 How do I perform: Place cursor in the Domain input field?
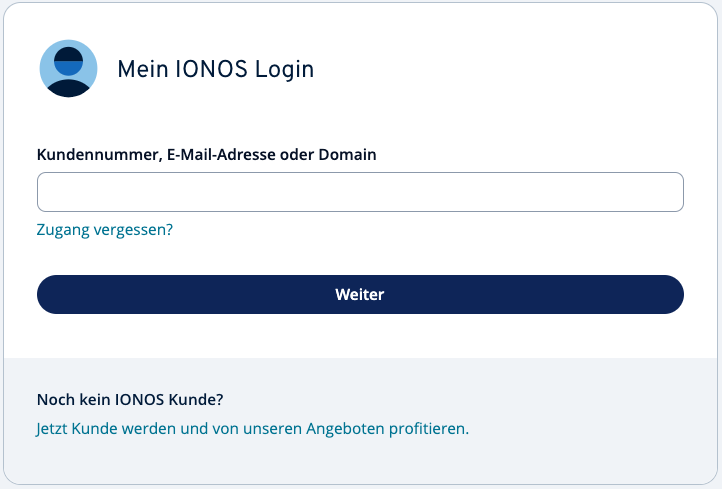coord(360,192)
